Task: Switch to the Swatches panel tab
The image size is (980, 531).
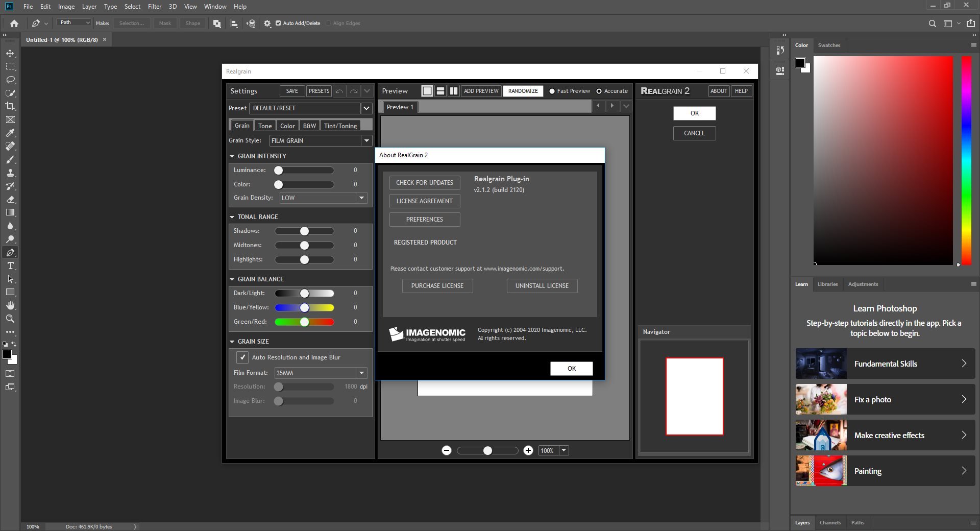Action: click(x=829, y=45)
